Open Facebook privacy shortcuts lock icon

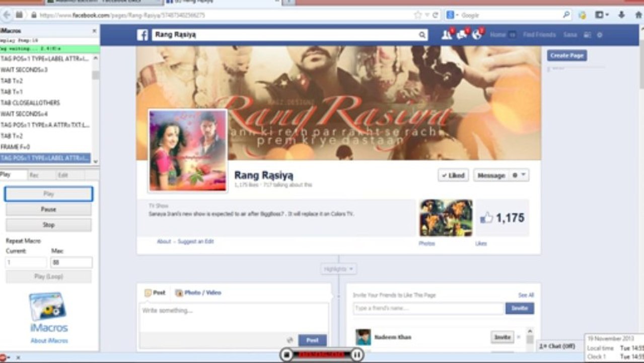coord(587,35)
